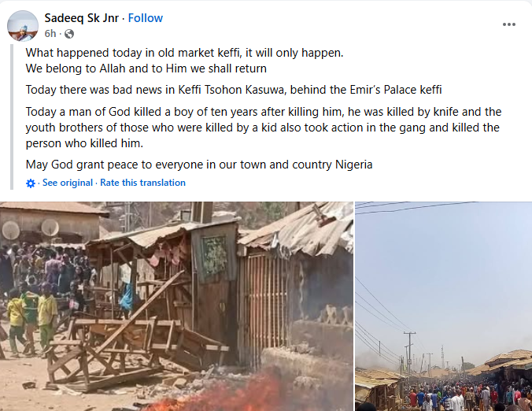Follow Sadeeq Sk Jnr
The image size is (532, 411).
[x=146, y=17]
